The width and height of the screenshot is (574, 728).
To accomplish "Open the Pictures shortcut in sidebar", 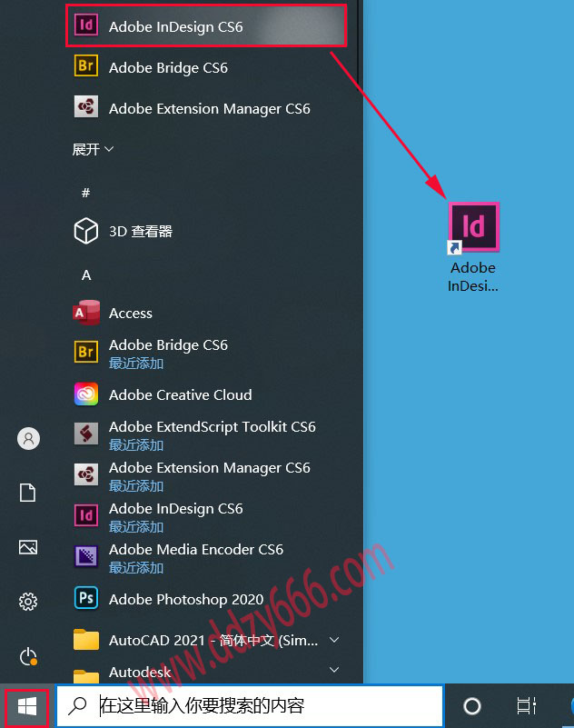I will click(28, 547).
